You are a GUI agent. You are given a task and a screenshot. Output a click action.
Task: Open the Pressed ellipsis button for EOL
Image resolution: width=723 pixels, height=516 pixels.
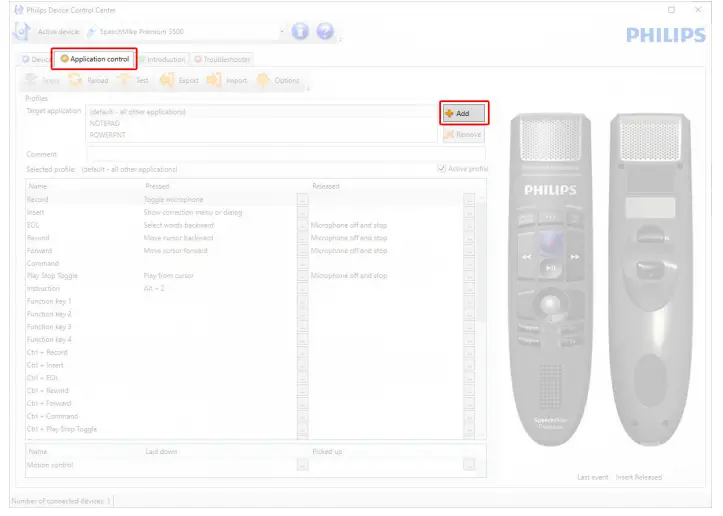[302, 225]
